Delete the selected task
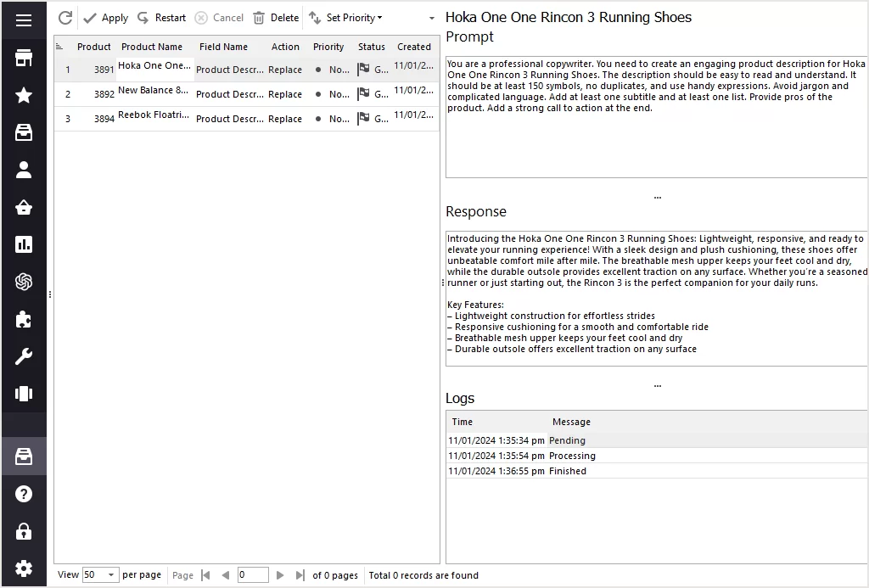 276,18
